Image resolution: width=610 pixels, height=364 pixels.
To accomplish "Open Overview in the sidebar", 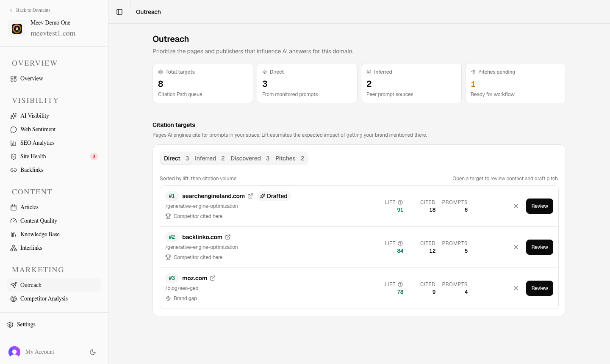I will [x=54, y=79].
